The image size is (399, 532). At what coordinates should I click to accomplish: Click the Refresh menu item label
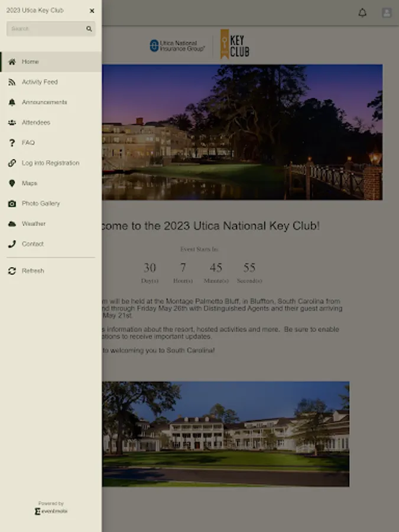(x=33, y=271)
